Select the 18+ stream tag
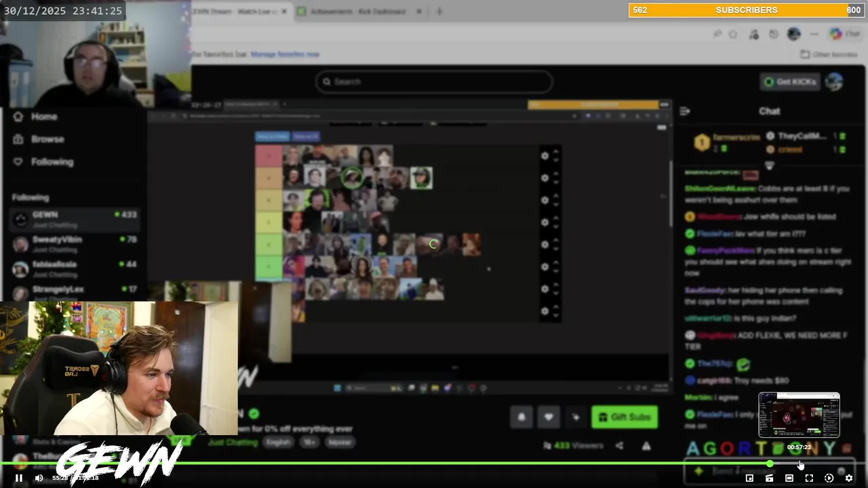This screenshot has height=488, width=868. pyautogui.click(x=309, y=443)
